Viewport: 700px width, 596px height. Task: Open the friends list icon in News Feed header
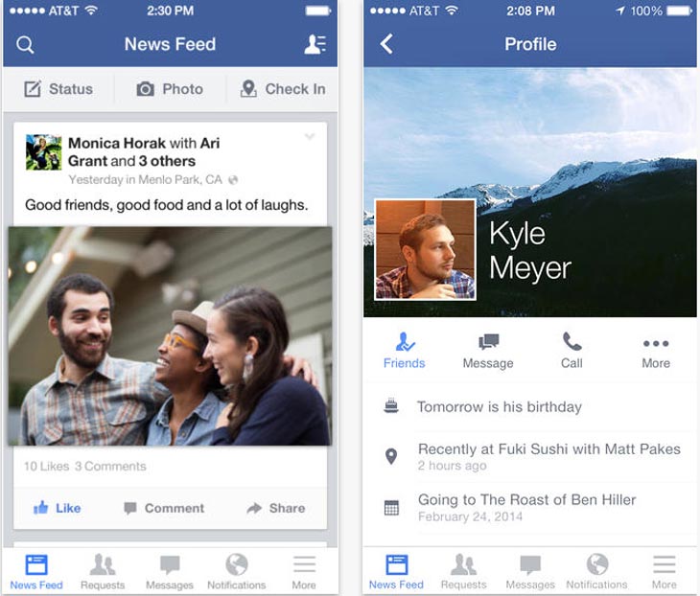(315, 44)
